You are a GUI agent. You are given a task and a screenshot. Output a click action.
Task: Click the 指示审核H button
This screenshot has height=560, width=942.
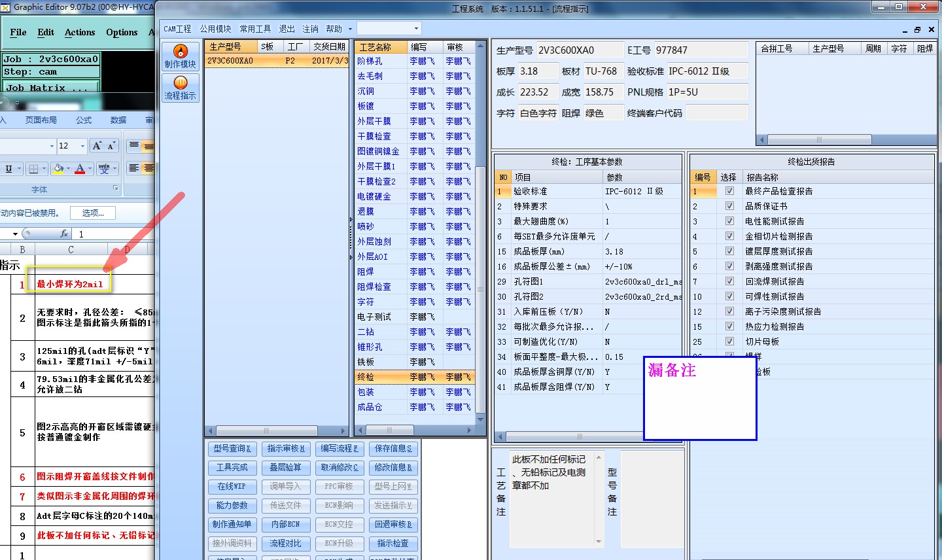click(x=286, y=449)
